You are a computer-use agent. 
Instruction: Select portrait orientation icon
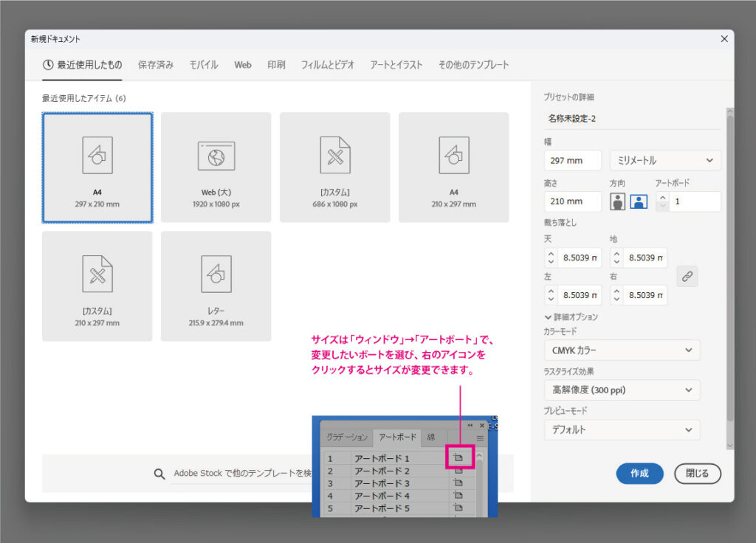[x=617, y=201]
